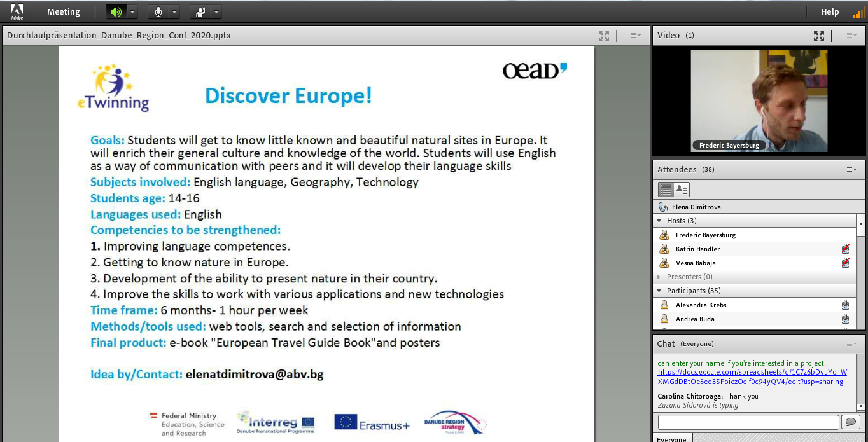The height and width of the screenshot is (442, 868).
Task: Maximize the presentation share pod
Action: pyautogui.click(x=604, y=36)
